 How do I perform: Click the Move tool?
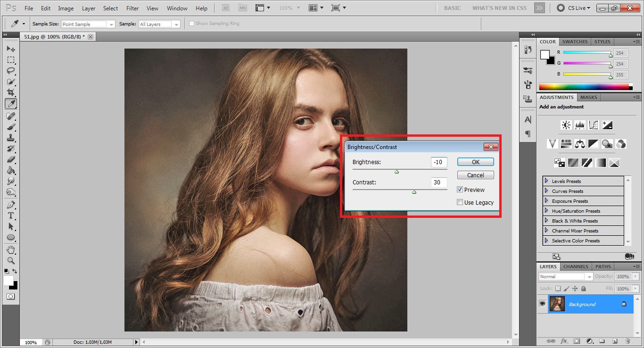coord(10,49)
